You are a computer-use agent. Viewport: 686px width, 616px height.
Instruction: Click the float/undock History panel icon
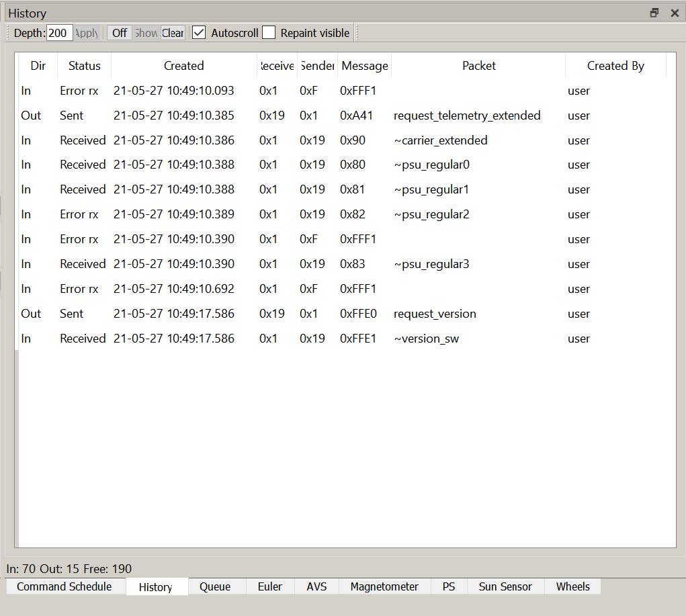click(x=654, y=13)
